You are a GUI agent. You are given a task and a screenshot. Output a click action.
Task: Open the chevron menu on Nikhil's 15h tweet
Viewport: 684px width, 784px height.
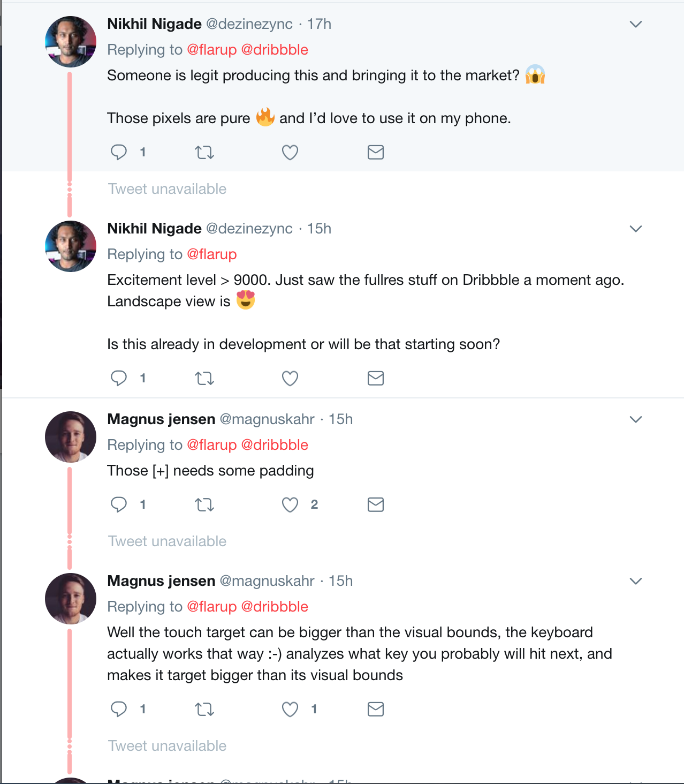(635, 229)
